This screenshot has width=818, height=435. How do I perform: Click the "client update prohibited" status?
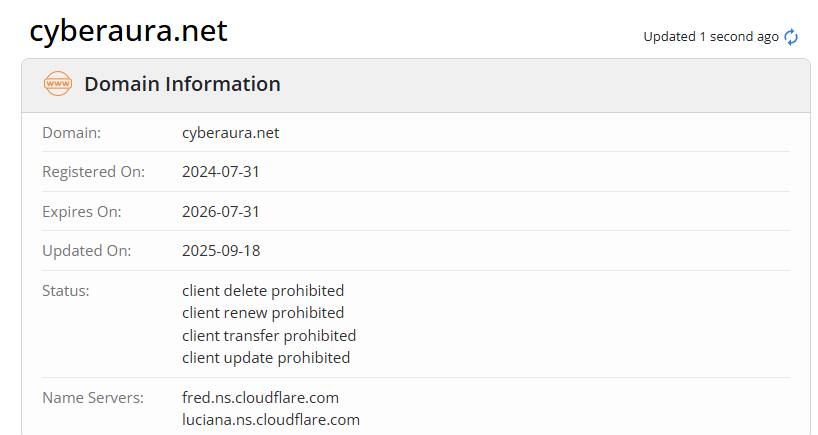(x=266, y=357)
